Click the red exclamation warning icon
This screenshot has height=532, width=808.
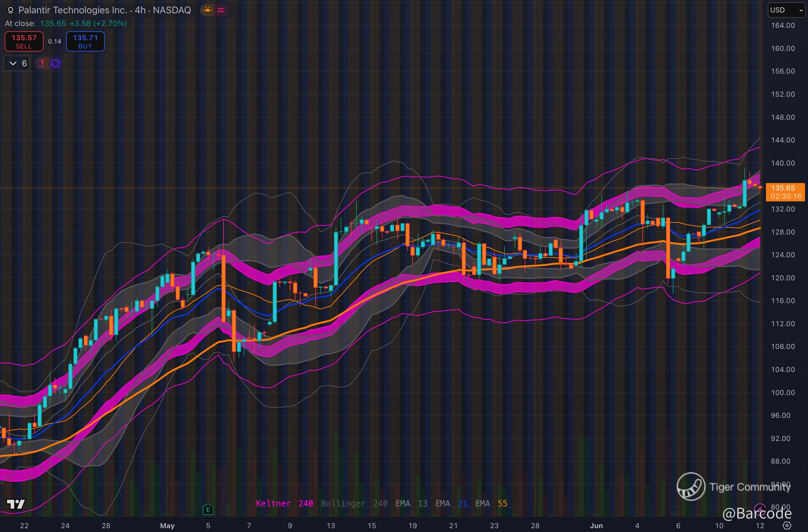[x=42, y=64]
